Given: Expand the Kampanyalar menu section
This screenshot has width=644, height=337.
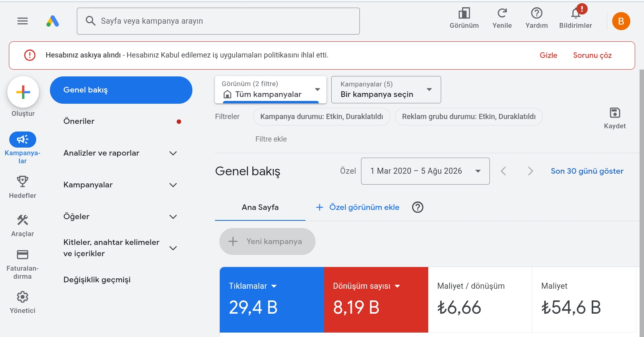Looking at the screenshot, I should (173, 185).
